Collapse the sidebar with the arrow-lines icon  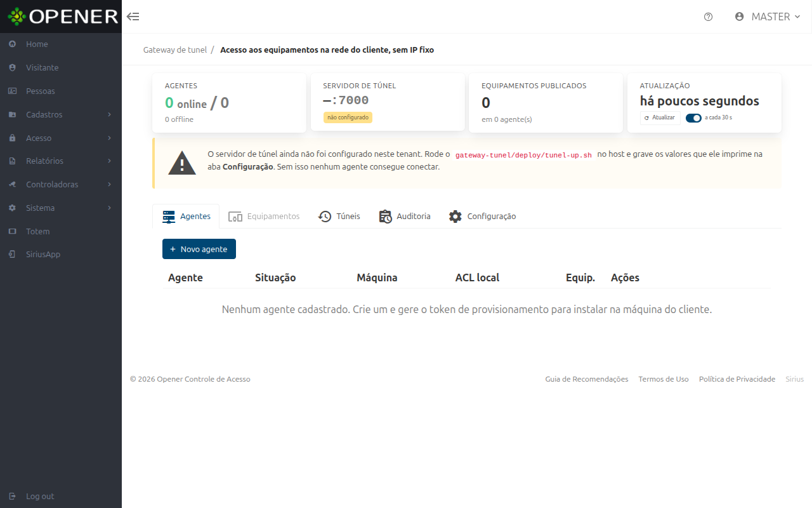click(x=133, y=17)
